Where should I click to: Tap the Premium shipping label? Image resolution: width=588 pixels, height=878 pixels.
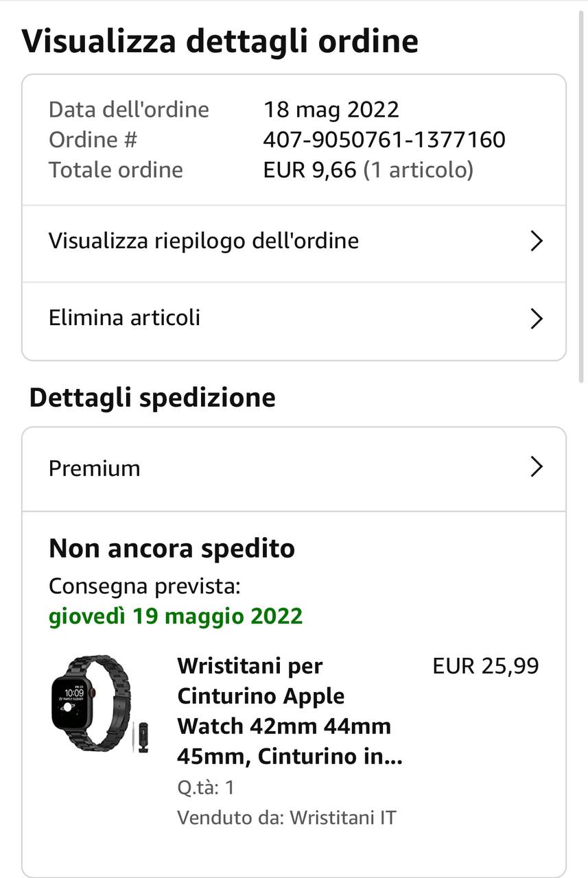[94, 468]
